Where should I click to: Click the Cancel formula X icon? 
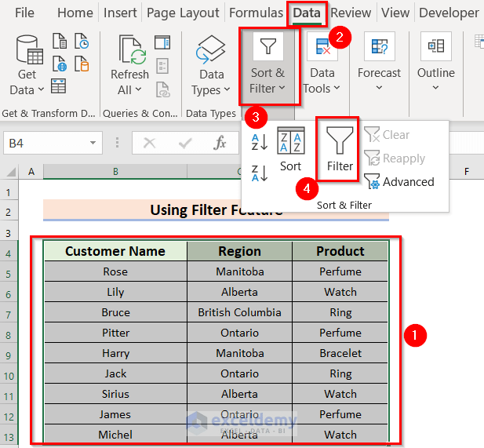pyautogui.click(x=149, y=143)
